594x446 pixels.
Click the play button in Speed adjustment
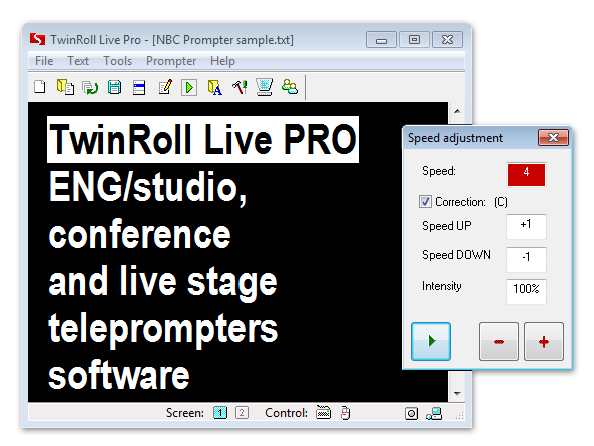point(431,341)
